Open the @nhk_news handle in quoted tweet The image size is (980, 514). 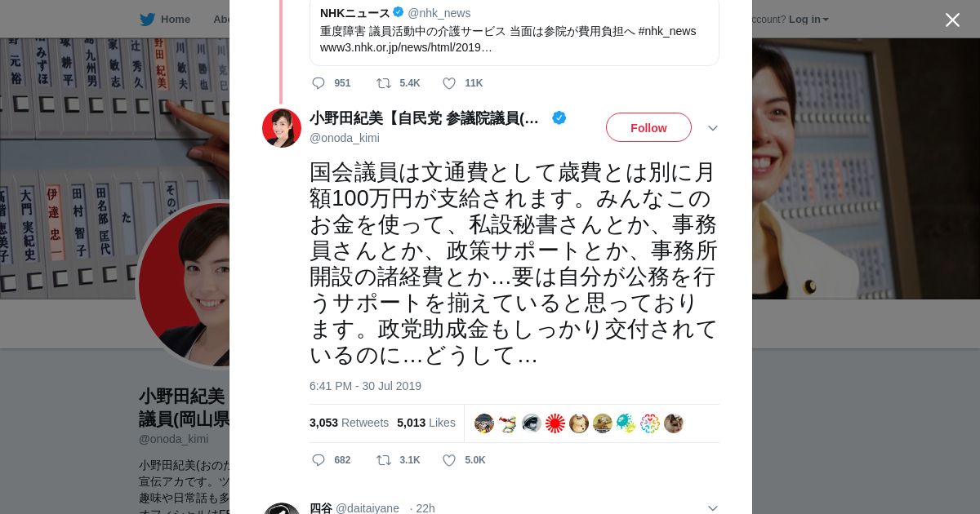tap(439, 13)
